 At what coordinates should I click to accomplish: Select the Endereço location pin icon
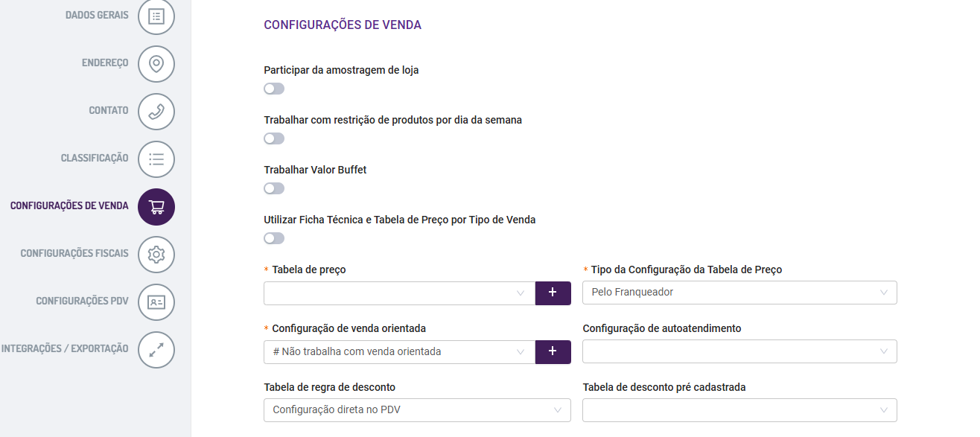tap(156, 64)
